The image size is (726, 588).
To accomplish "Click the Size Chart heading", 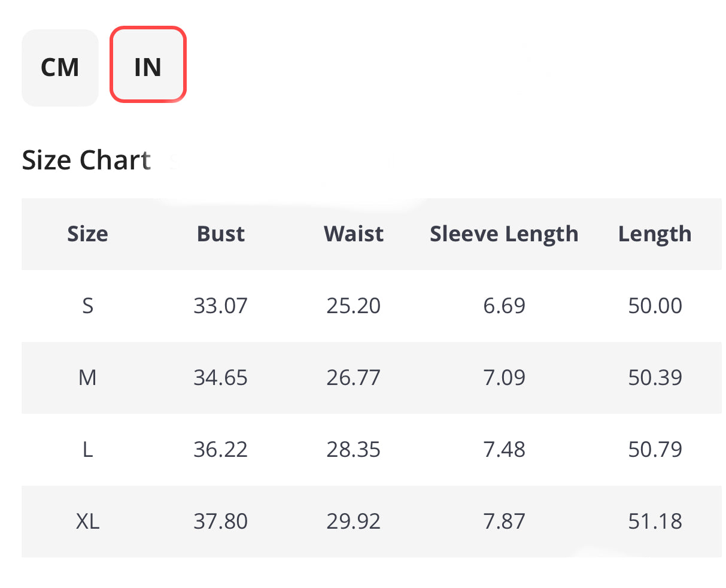I will (x=86, y=159).
